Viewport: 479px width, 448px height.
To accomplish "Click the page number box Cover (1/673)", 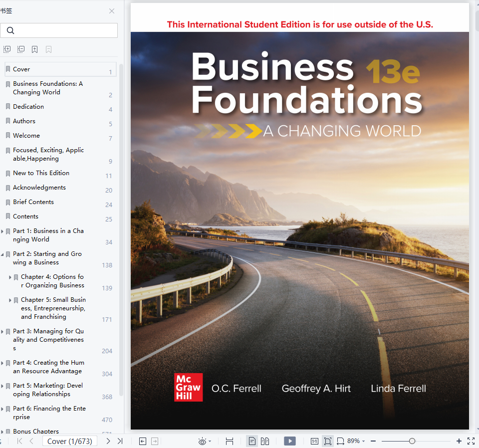I will [70, 442].
